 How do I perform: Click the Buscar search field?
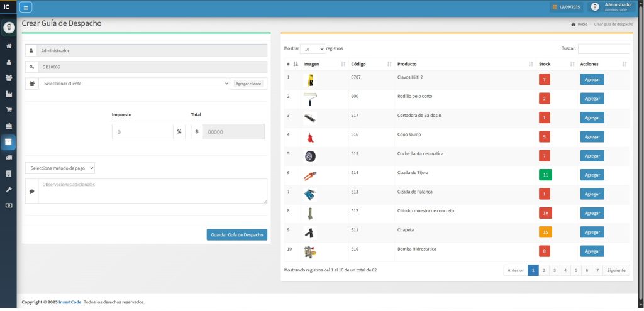(x=603, y=48)
